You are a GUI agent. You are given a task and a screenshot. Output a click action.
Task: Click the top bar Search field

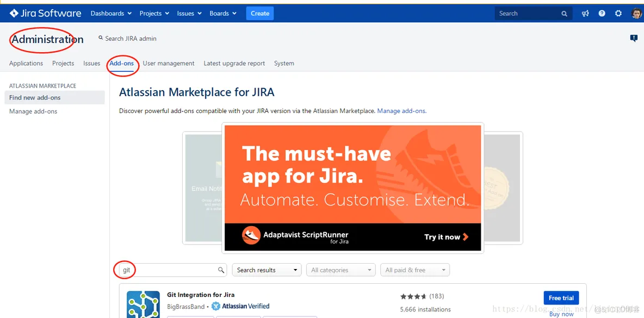pos(534,14)
